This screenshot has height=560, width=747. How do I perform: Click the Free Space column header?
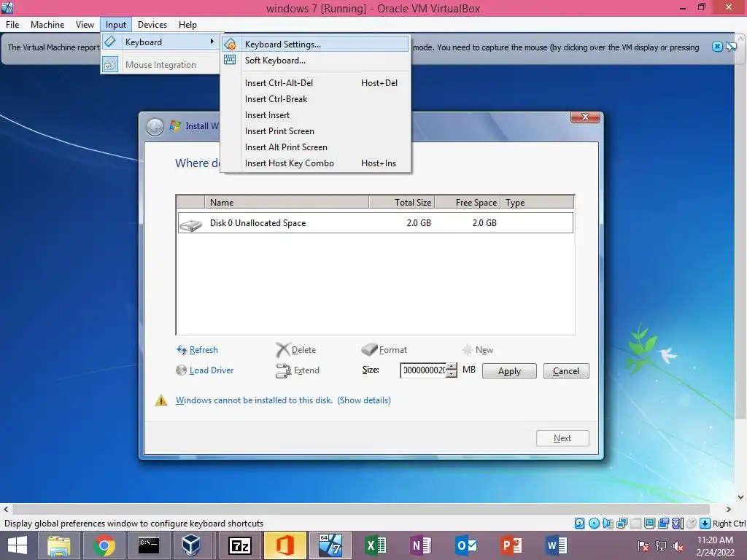pyautogui.click(x=468, y=203)
